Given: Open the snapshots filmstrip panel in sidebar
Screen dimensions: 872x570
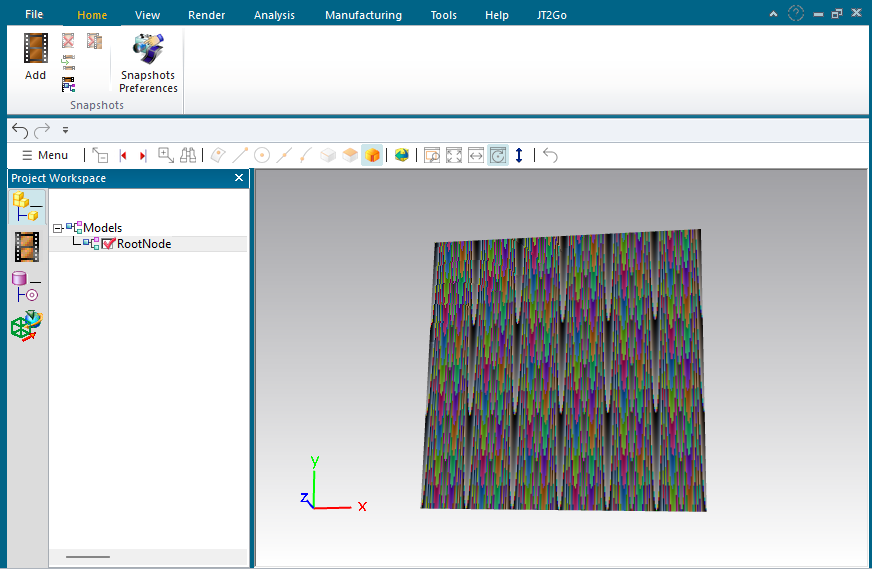Looking at the screenshot, I should pos(27,246).
